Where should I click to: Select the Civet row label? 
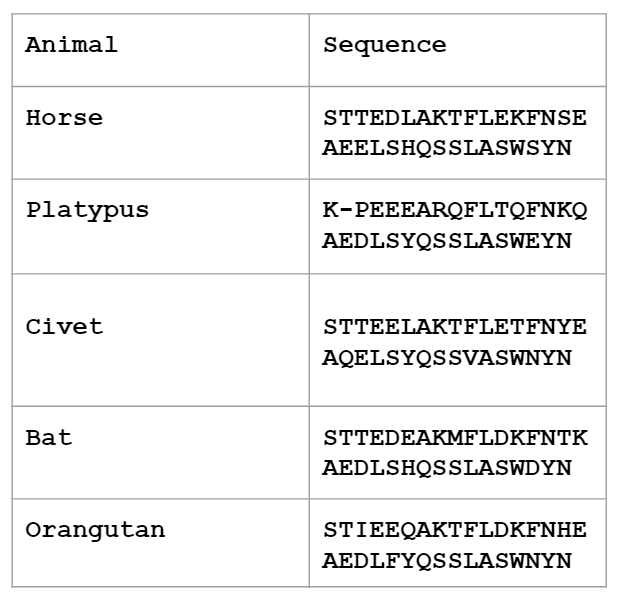[64, 327]
